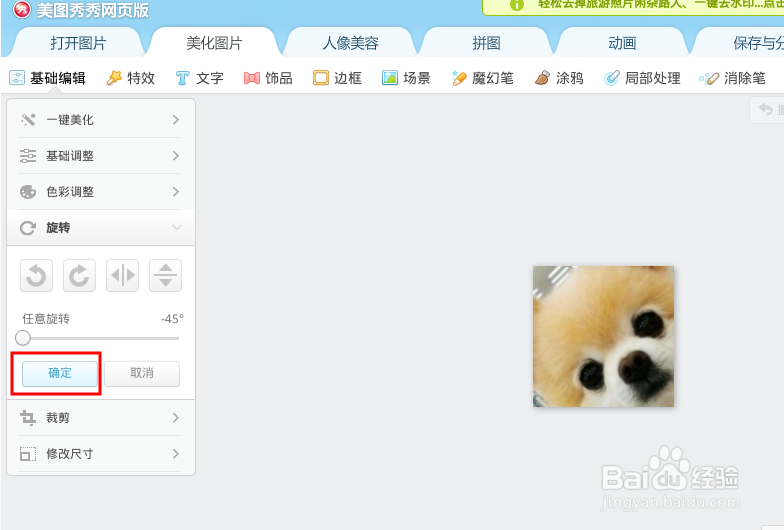Select the 文字 text tool
This screenshot has height=530, width=784.
click(200, 78)
